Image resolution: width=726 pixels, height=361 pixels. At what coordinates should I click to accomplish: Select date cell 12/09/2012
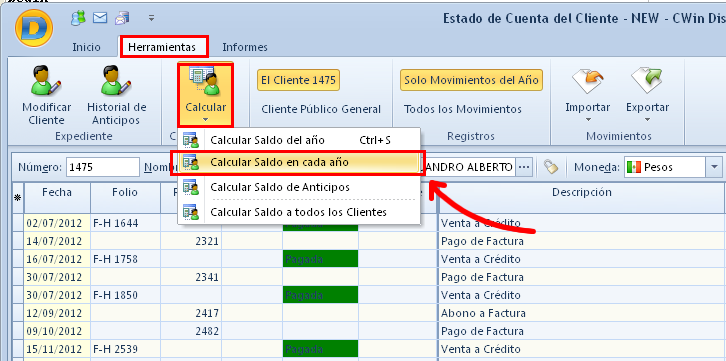pos(57,313)
